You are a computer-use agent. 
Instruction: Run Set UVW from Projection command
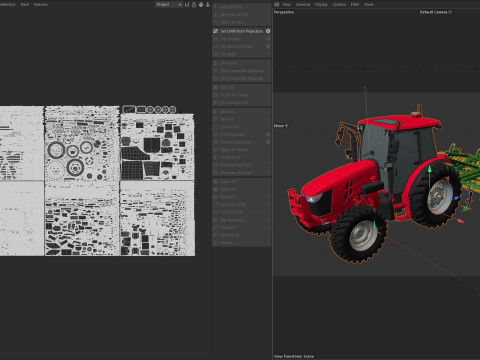coord(241,31)
